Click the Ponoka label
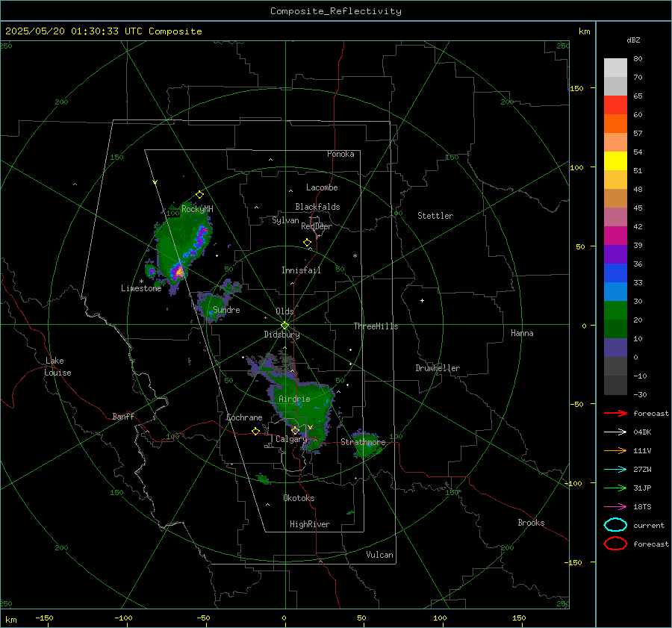Viewport: 672px width, 628px height. 340,154
